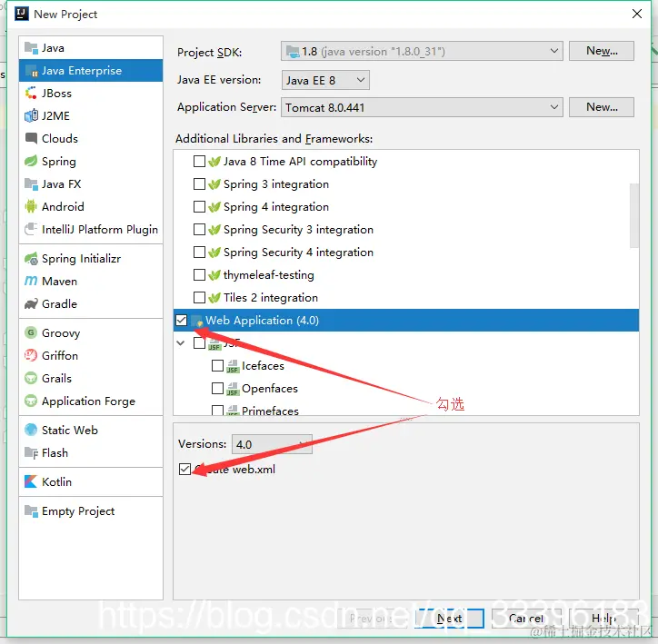This screenshot has width=658, height=644.
Task: Close the New Project dialog
Action: [636, 14]
